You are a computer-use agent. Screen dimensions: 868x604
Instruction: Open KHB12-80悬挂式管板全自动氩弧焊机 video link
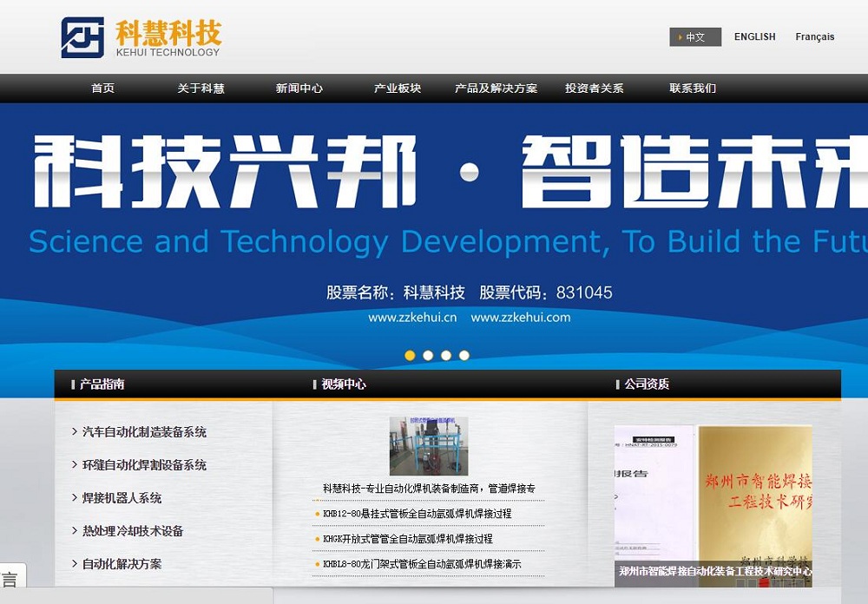417,514
